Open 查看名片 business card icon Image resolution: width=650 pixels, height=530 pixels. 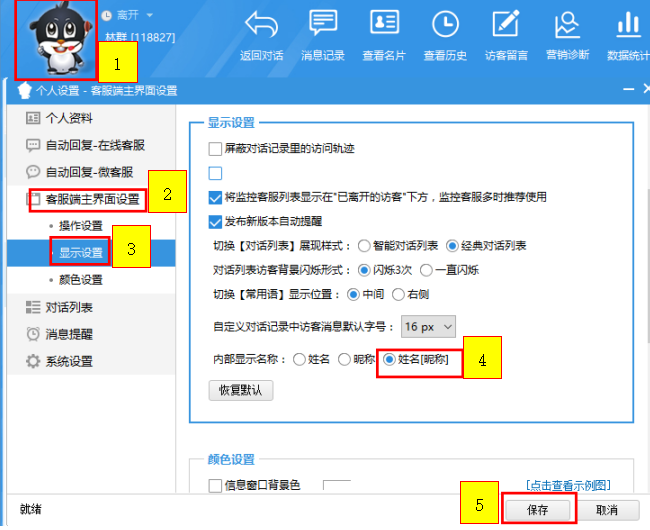click(x=384, y=26)
